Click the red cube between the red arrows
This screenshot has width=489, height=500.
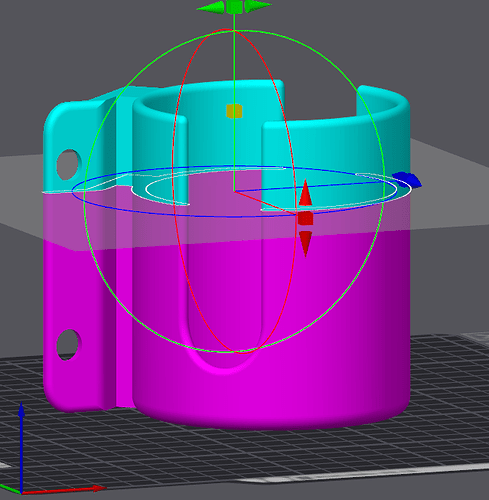[x=305, y=219]
